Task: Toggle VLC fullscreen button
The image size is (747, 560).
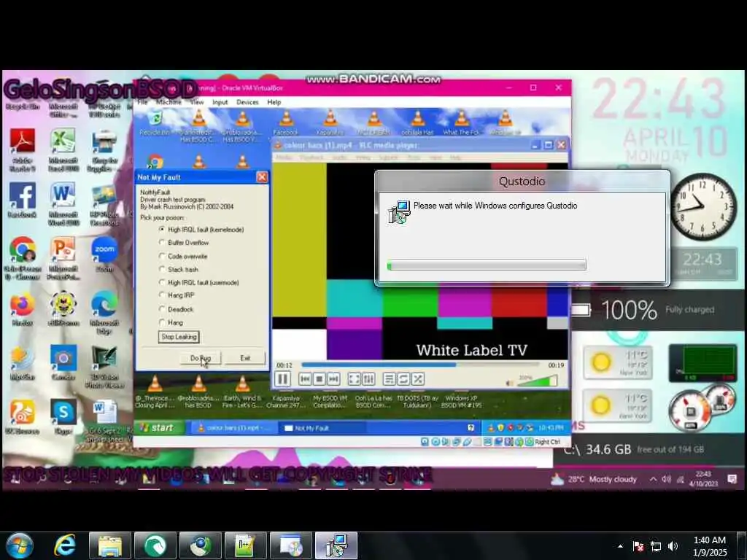Action: click(354, 379)
